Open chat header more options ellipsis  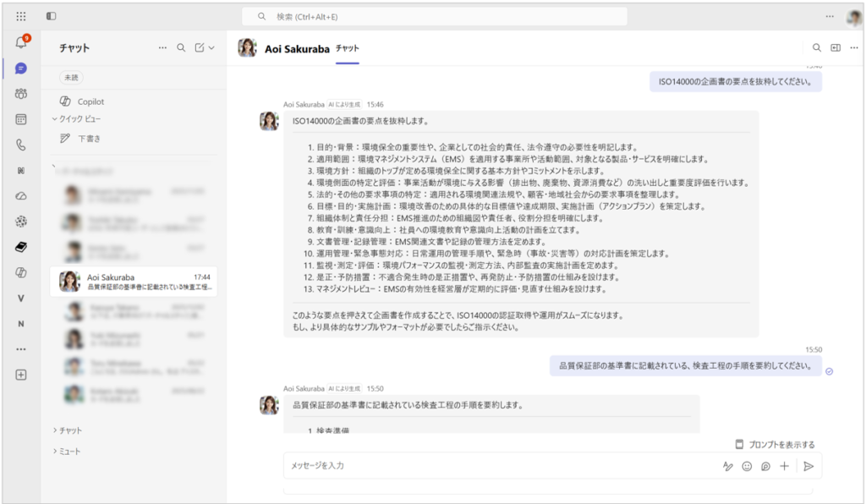(854, 48)
